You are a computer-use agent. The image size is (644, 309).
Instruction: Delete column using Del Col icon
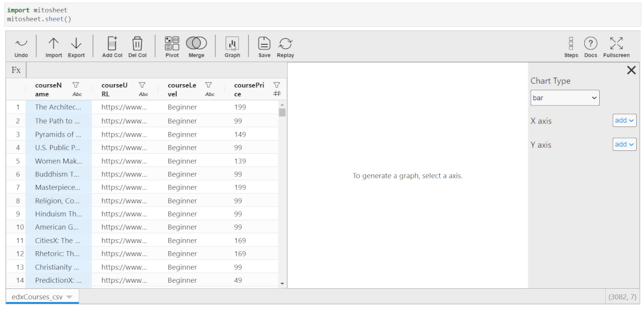137,47
